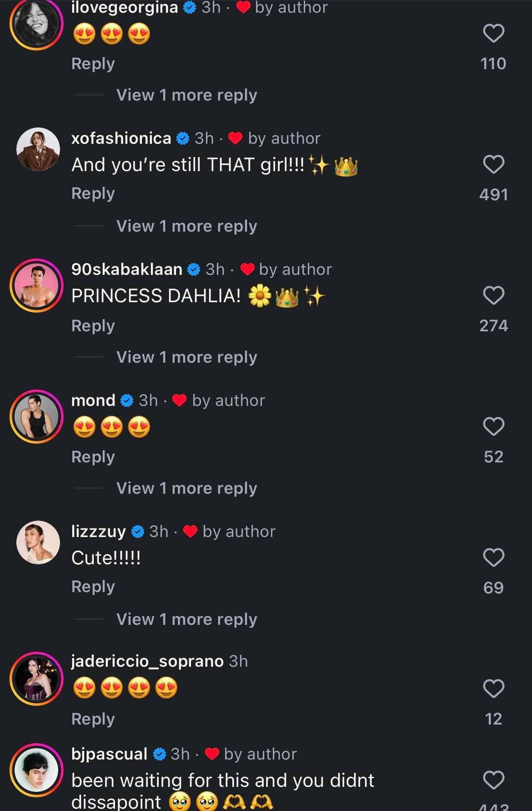Show more replies under lizzzuy's comment
532x811 pixels.
pos(186,619)
